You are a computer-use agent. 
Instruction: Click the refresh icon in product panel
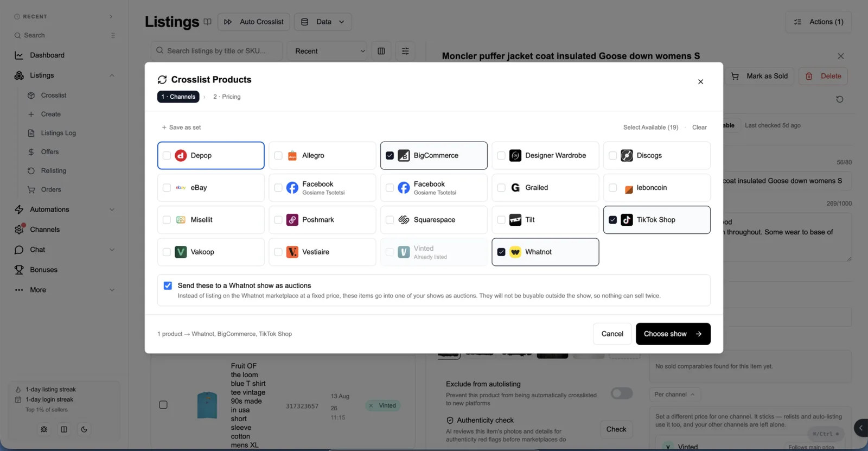[x=840, y=99]
